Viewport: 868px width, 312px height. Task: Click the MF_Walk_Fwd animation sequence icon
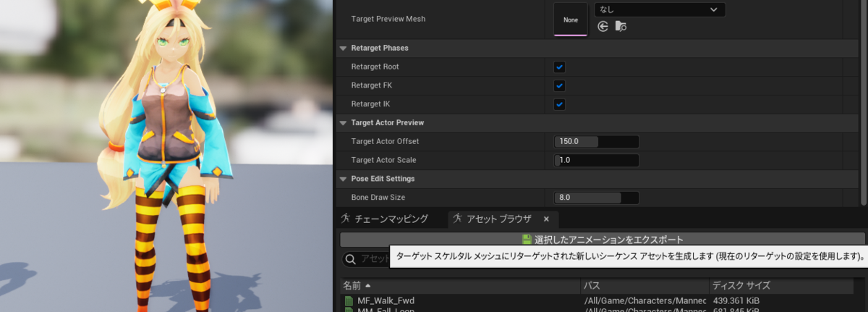pos(349,300)
